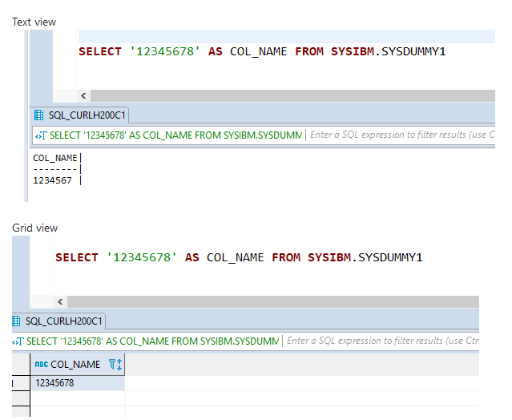512x420 pixels.
Task: Click horizontal scrollbar track in Grid view editor
Action: pos(273,301)
